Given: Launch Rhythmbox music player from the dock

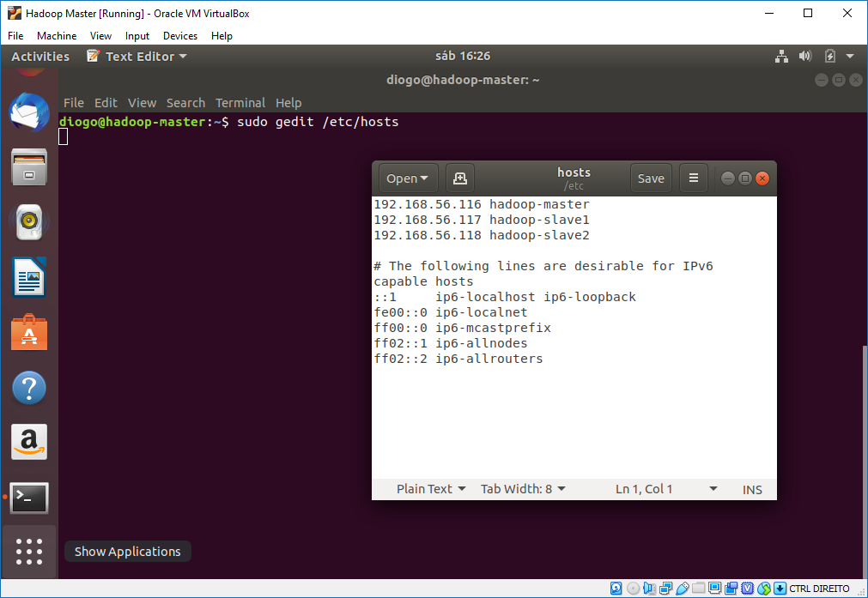Looking at the screenshot, I should 28,222.
